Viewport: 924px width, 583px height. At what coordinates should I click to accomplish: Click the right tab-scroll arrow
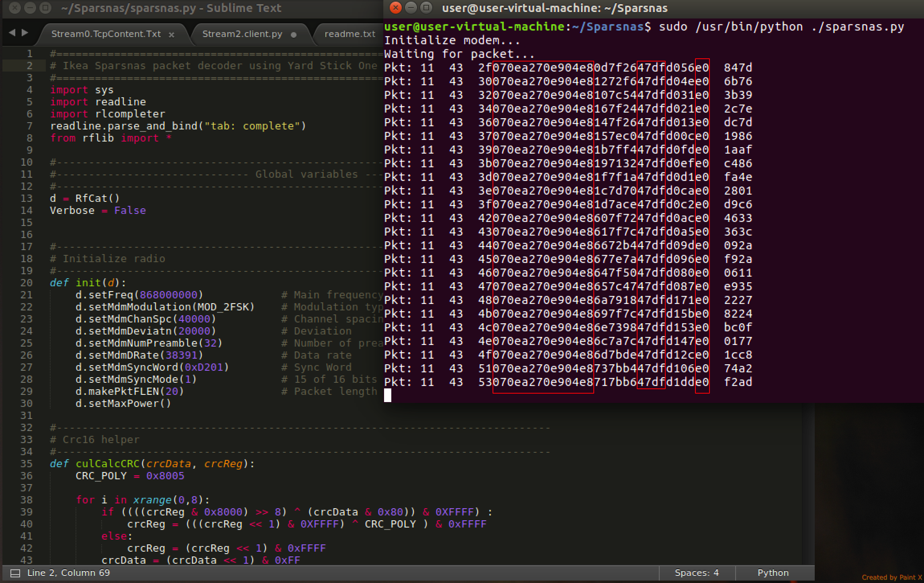(25, 33)
